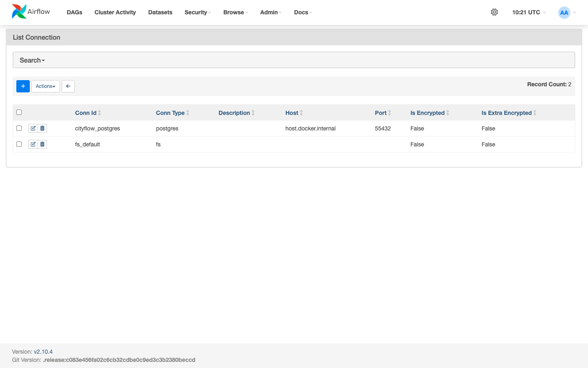Sort by Conn Id arrows icon
Image resolution: width=588 pixels, height=368 pixels.
(100, 113)
